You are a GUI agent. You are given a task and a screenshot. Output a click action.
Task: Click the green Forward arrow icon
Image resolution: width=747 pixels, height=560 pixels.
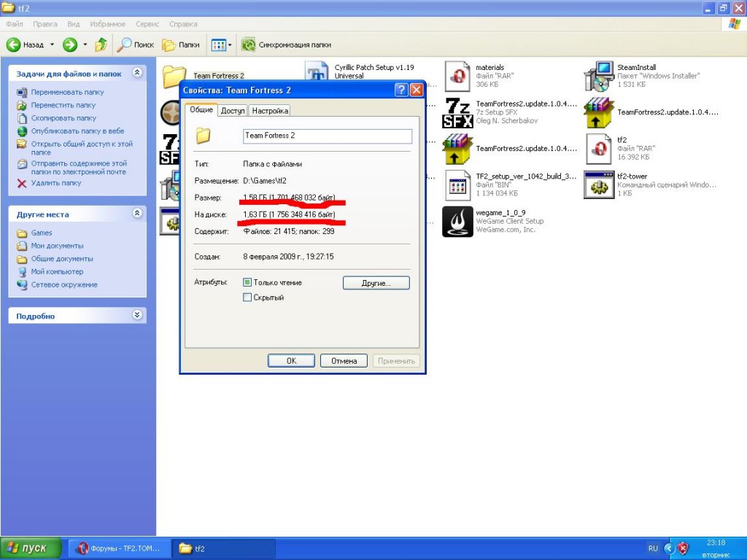coord(70,44)
